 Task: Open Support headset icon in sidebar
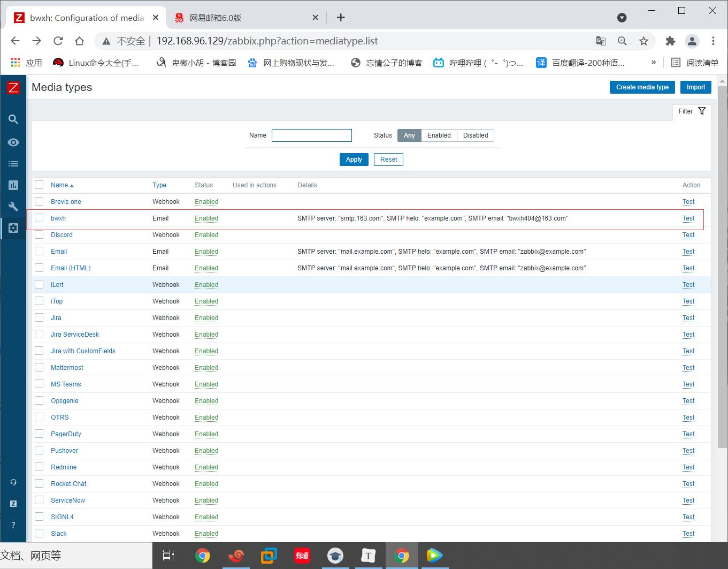point(13,482)
